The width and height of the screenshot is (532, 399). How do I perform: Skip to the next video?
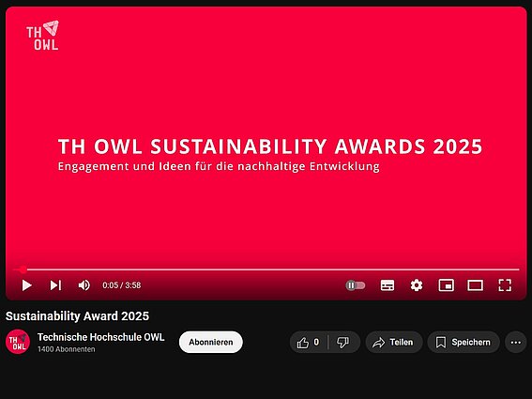pos(56,285)
